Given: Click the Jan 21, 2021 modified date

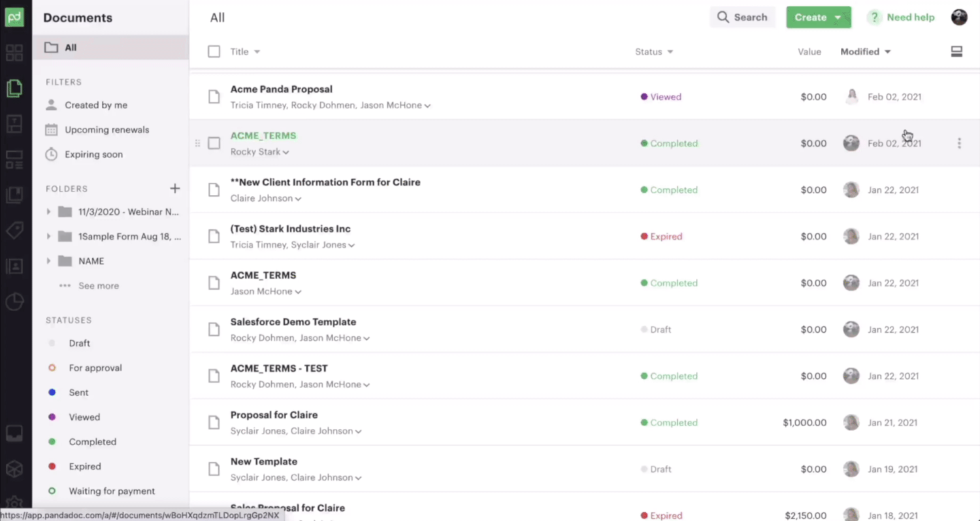Looking at the screenshot, I should (x=894, y=422).
